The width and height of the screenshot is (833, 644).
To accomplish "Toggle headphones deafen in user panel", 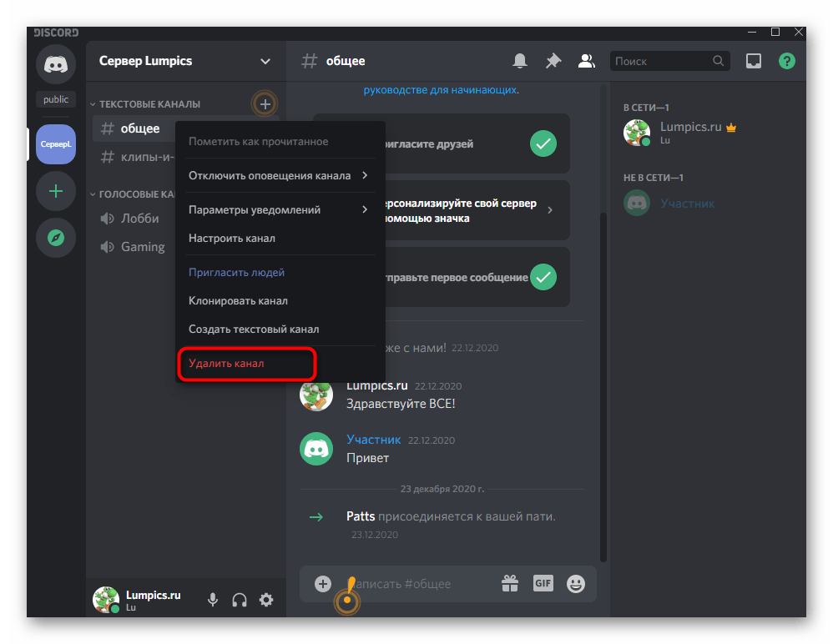I will click(240, 600).
